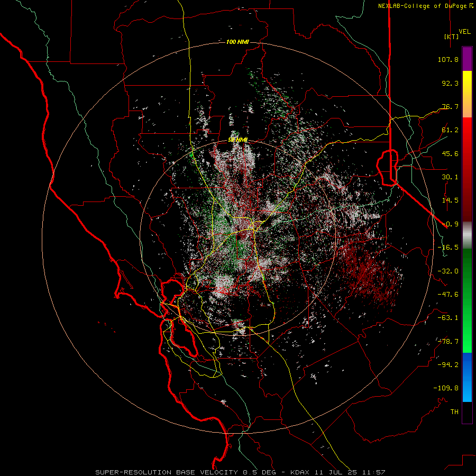Click the gray near-zero segment of color bar

pos(467,235)
